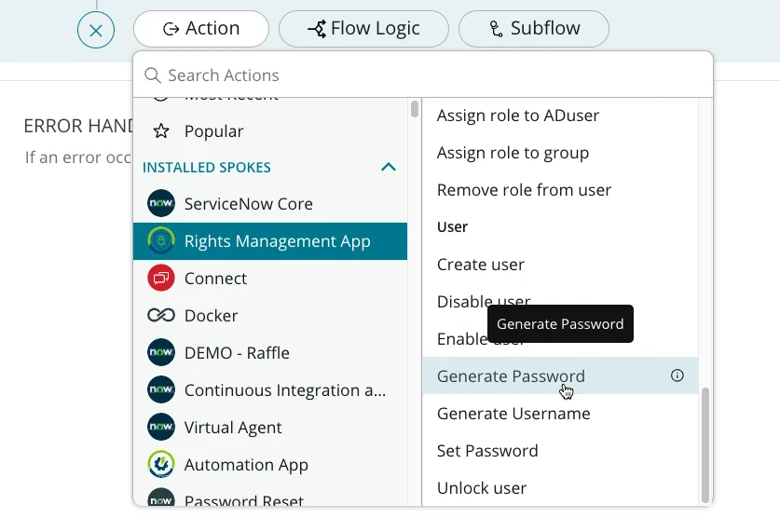Select the Disable user action
The width and height of the screenshot is (780, 532).
(x=561, y=302)
